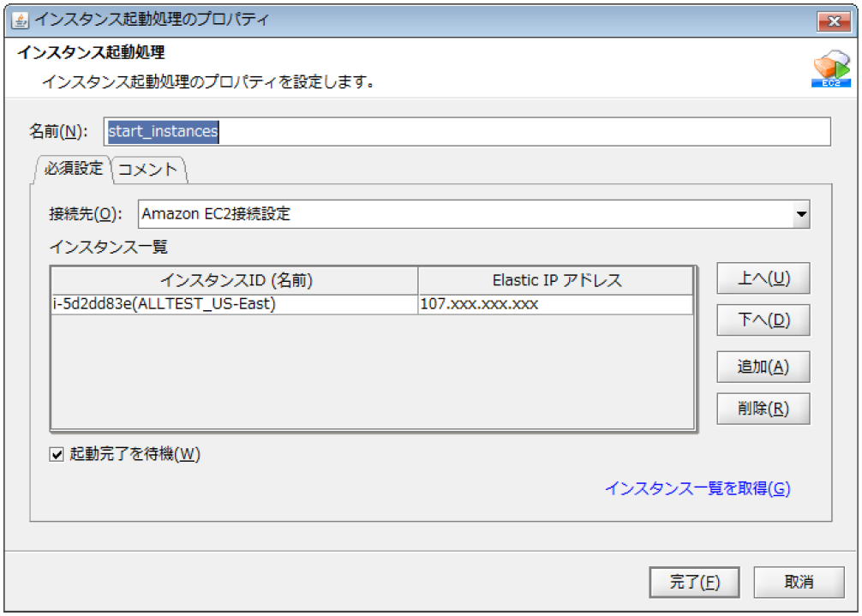This screenshot has height=616, width=862.
Task: Toggle the 起動完了を待機 checkbox
Action: point(57,455)
